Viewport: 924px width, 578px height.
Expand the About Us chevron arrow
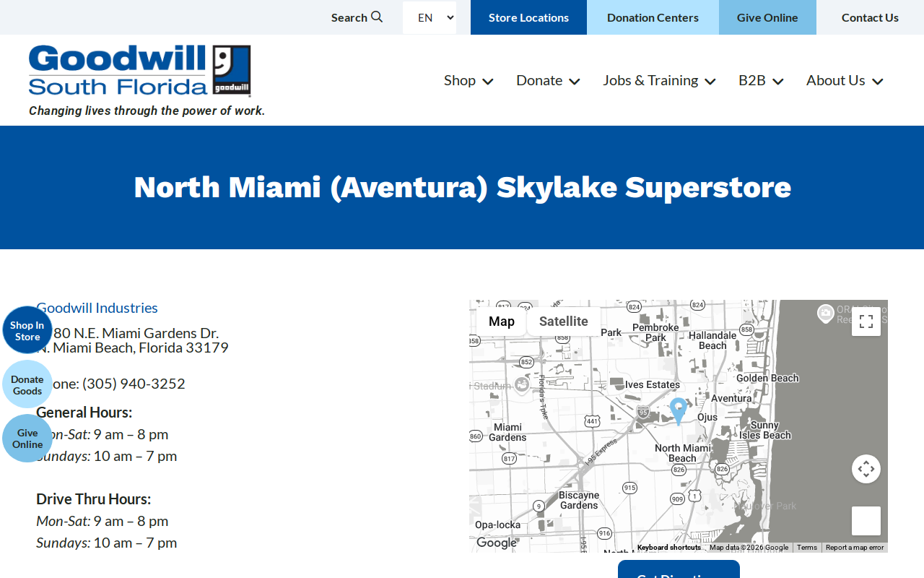(x=878, y=82)
